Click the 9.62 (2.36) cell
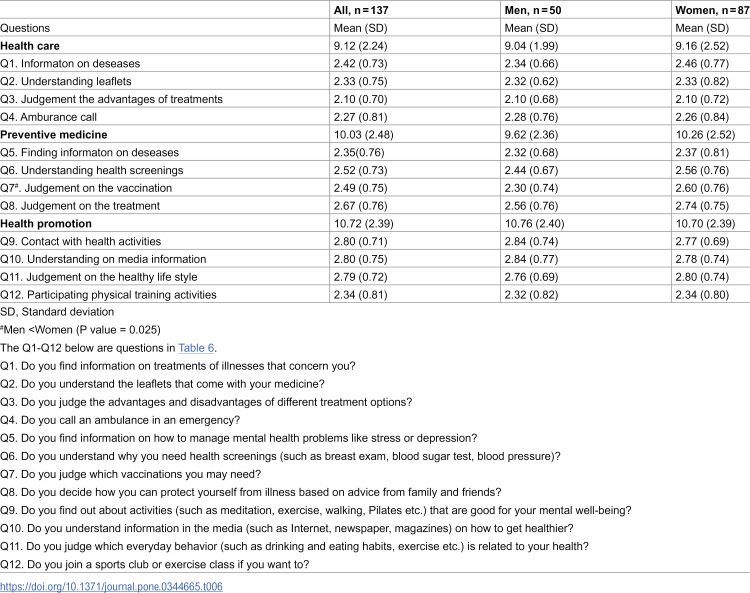The height and width of the screenshot is (593, 750). tap(531, 135)
